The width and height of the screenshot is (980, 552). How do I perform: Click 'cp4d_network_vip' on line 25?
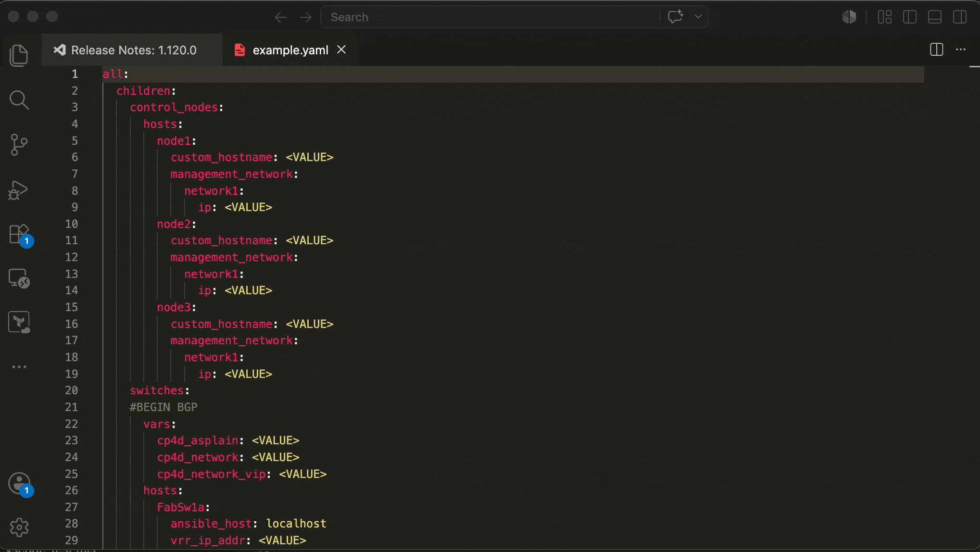[212, 474]
